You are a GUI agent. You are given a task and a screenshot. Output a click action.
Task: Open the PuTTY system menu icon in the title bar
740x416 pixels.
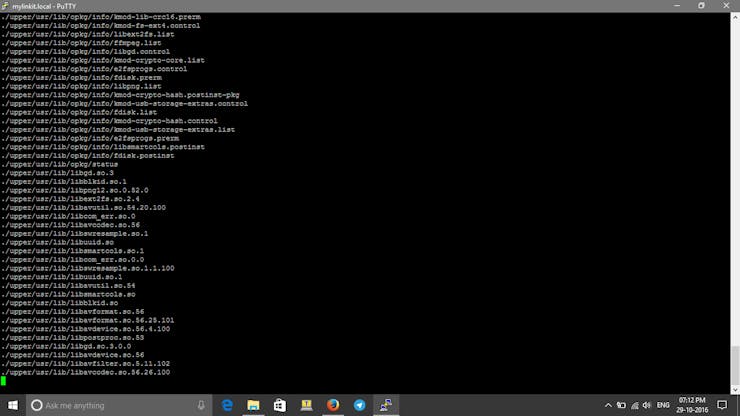click(x=5, y=6)
